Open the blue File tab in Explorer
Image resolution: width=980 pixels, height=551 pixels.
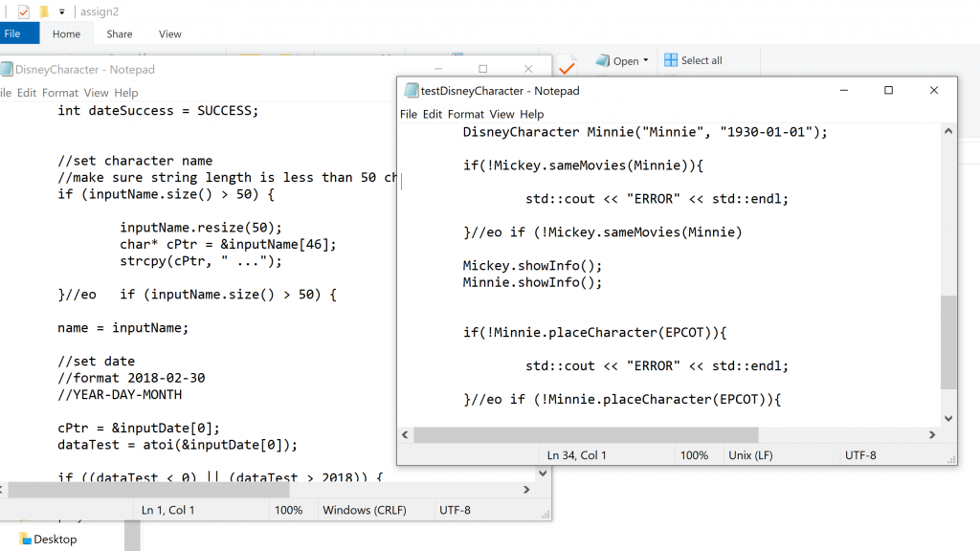13,33
